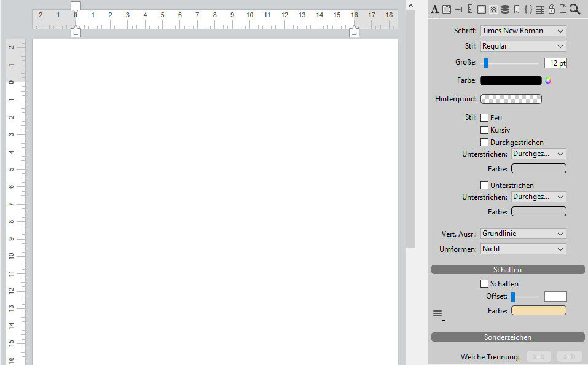Click the black Farbe text color swatch
The width and height of the screenshot is (588, 365).
tap(511, 80)
